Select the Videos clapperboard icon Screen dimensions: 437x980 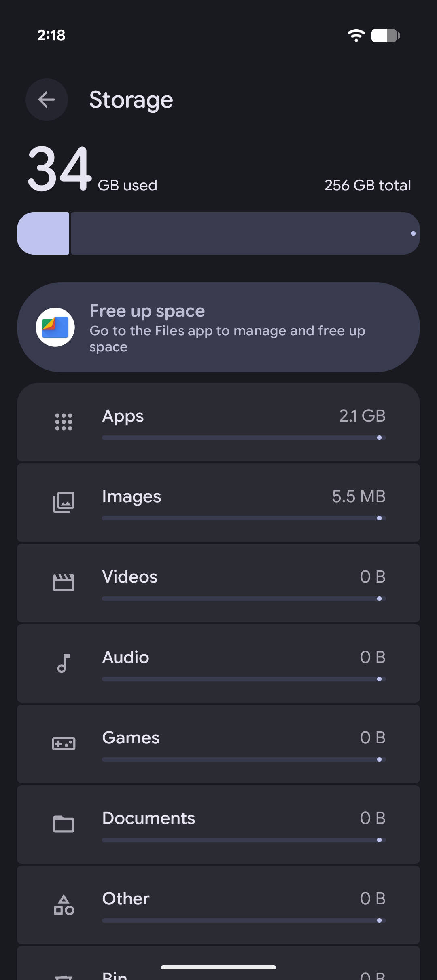[64, 583]
